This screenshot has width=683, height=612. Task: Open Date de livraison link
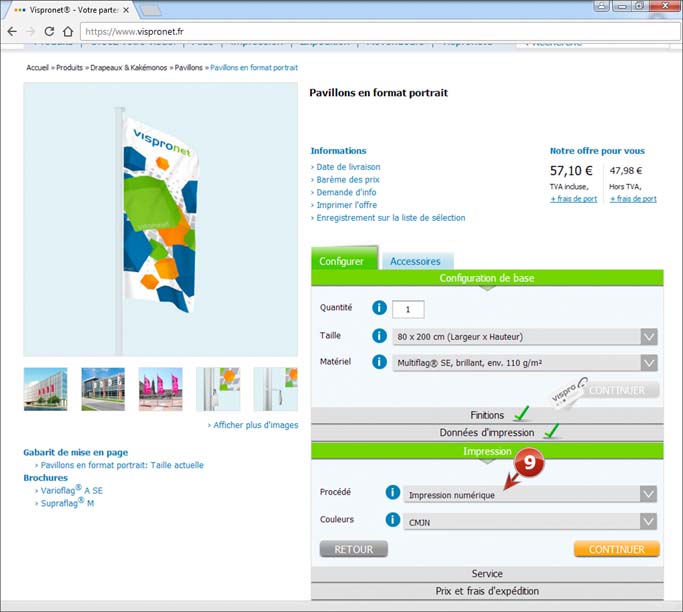[x=348, y=167]
